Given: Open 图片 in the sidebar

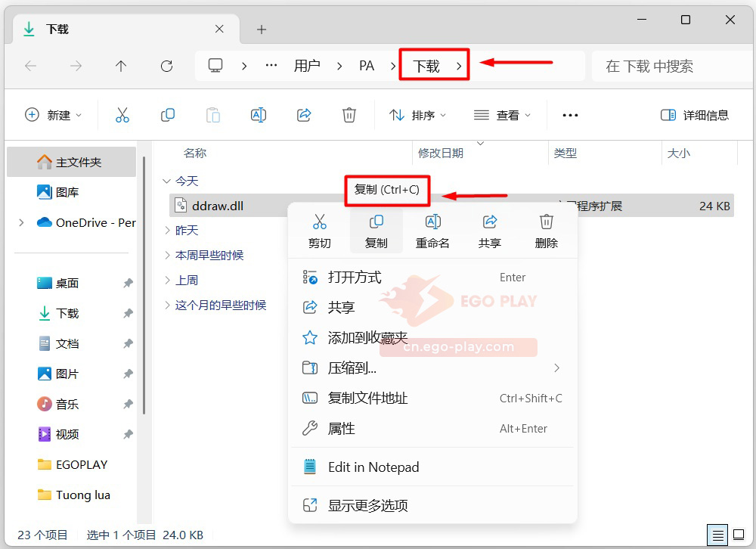Looking at the screenshot, I should point(71,374).
